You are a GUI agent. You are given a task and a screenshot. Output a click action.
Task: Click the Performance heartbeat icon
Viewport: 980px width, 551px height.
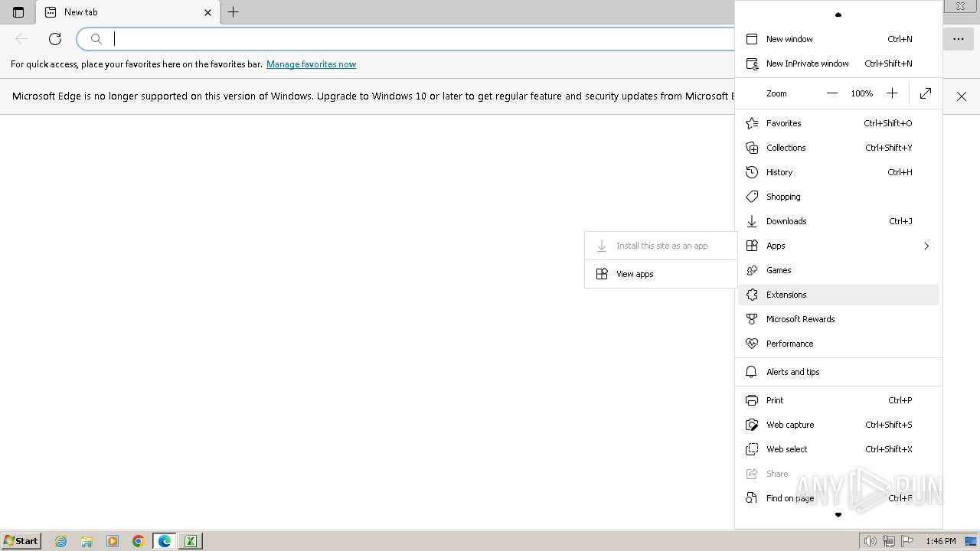point(752,344)
